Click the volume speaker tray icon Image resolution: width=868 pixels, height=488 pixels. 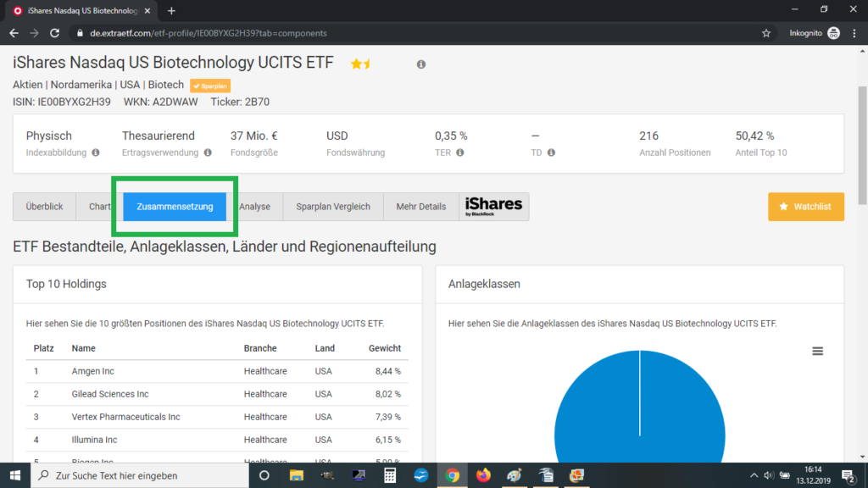point(768,475)
